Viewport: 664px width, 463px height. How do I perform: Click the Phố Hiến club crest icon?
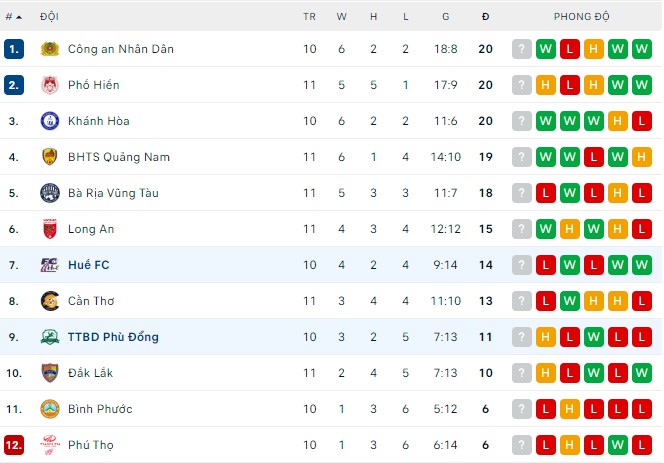49,85
